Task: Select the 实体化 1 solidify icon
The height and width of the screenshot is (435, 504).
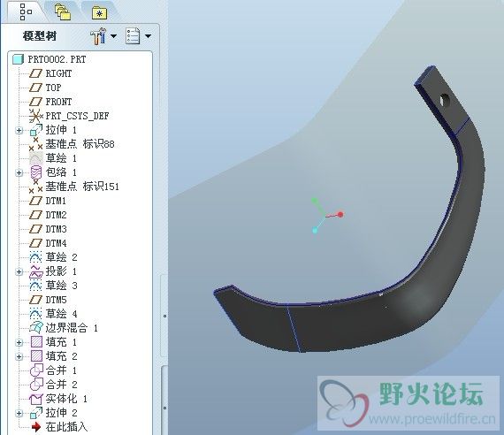Action: coord(35,399)
